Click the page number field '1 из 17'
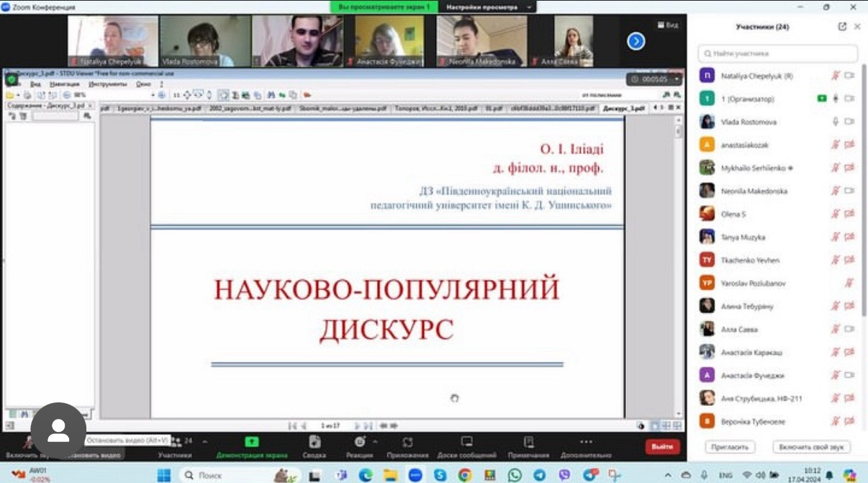 point(331,425)
